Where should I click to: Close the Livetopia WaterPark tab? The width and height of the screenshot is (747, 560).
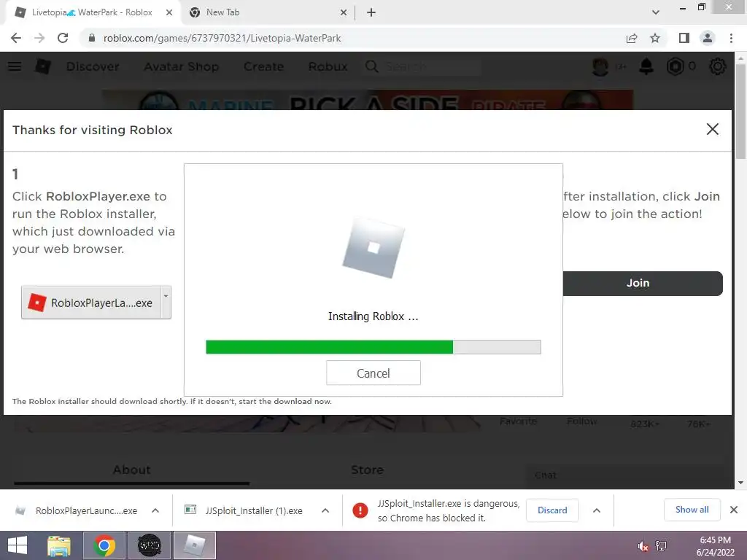[x=169, y=13]
